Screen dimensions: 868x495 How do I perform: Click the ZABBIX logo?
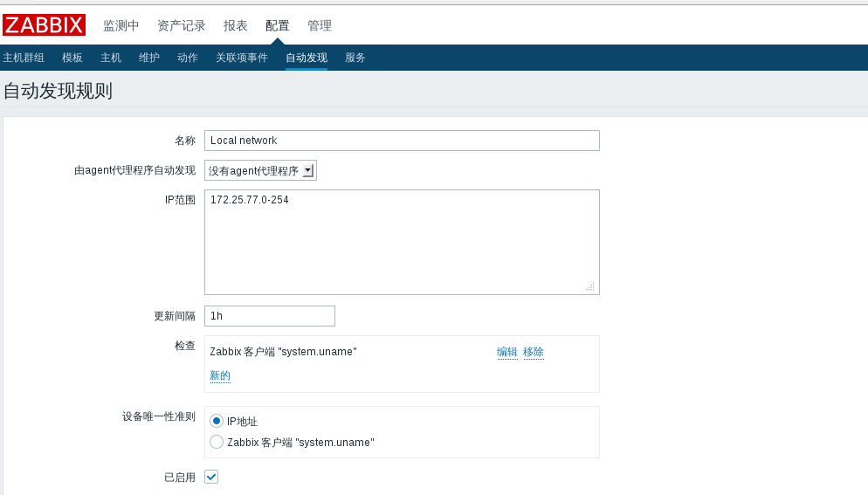(45, 25)
